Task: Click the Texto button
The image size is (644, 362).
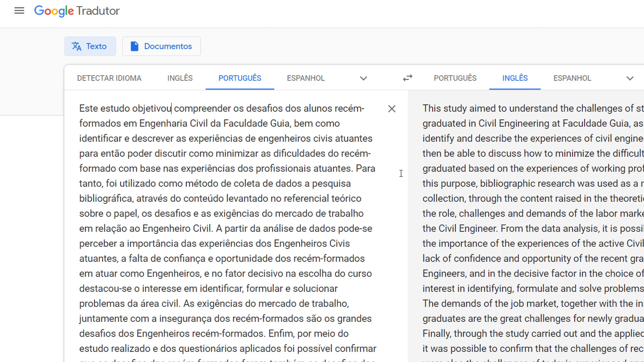Action: [x=90, y=46]
